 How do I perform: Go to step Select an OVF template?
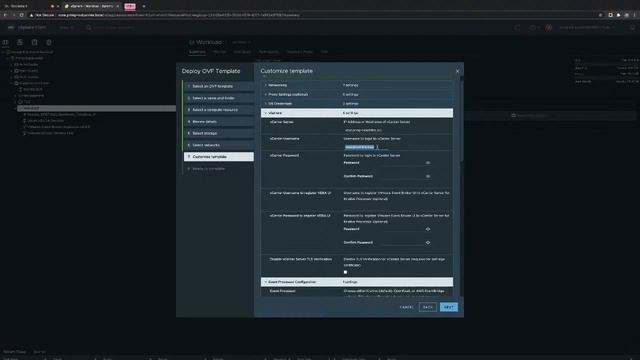[218, 86]
